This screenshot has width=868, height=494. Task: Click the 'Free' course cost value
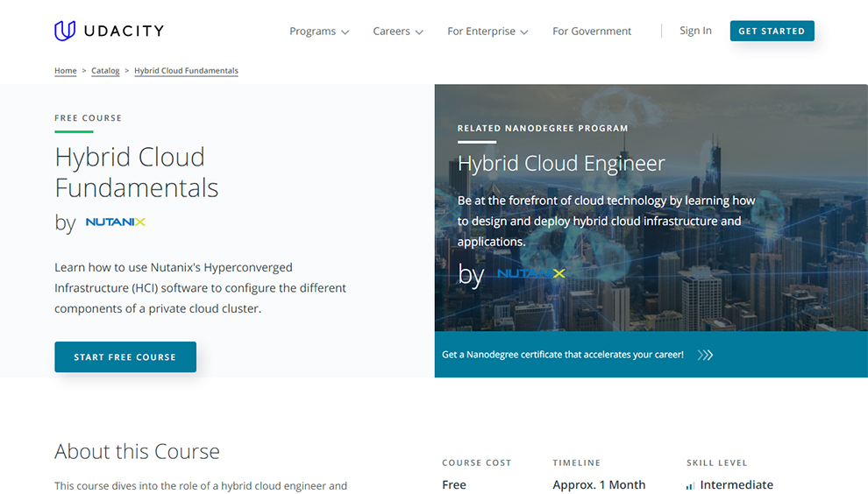tap(454, 484)
